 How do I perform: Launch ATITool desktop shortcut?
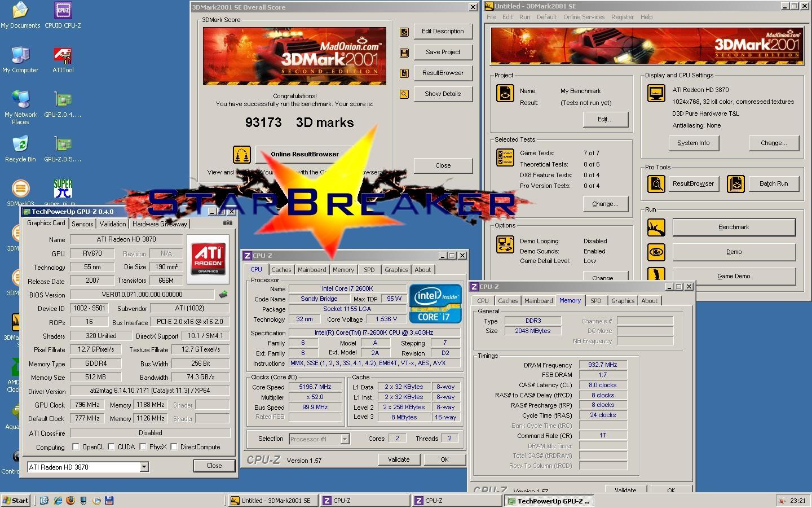coord(63,60)
